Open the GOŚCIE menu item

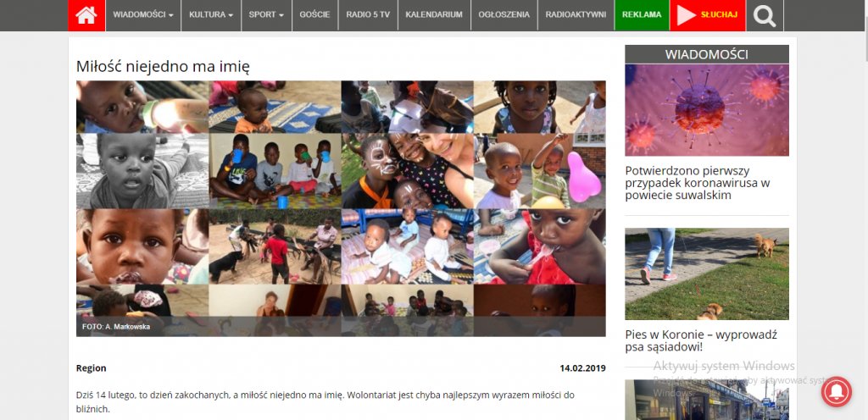315,15
